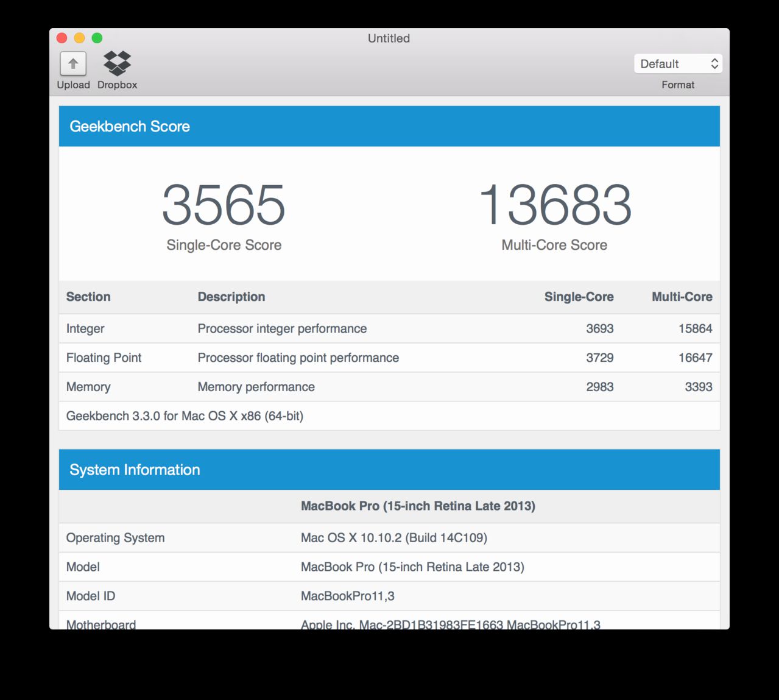This screenshot has width=779, height=700.
Task: Select Floating Point single-core value 3729
Action: pos(600,358)
